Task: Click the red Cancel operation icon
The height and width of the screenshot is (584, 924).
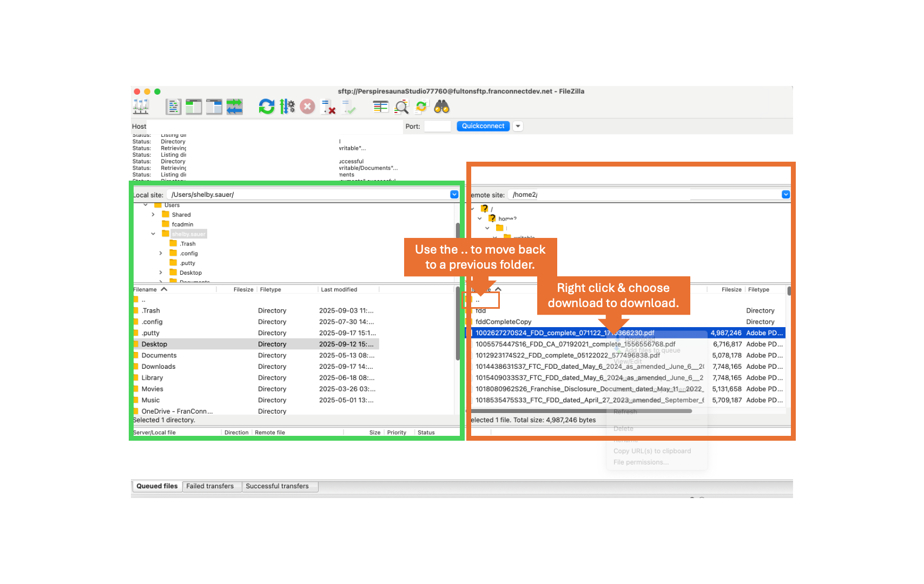Action: coord(307,107)
